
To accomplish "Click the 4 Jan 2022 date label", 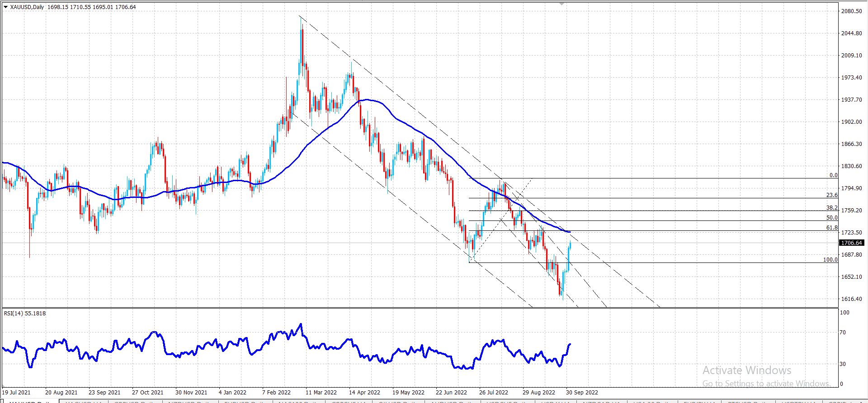I will (x=232, y=393).
